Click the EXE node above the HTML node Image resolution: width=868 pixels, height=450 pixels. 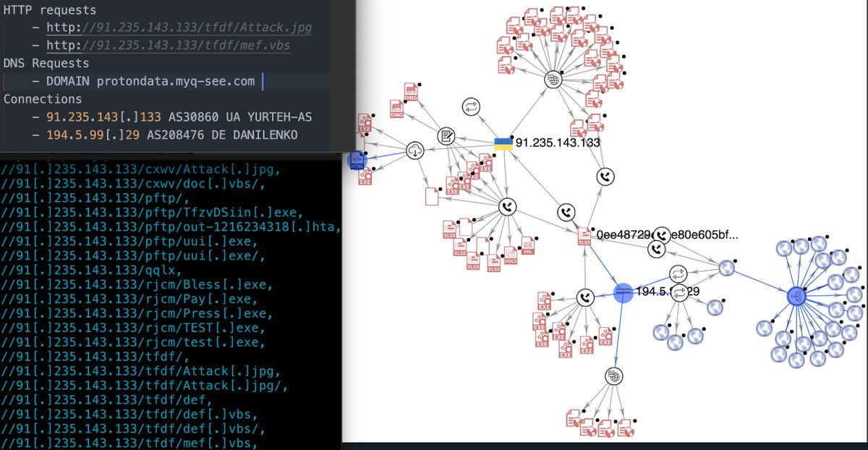[x=364, y=122]
